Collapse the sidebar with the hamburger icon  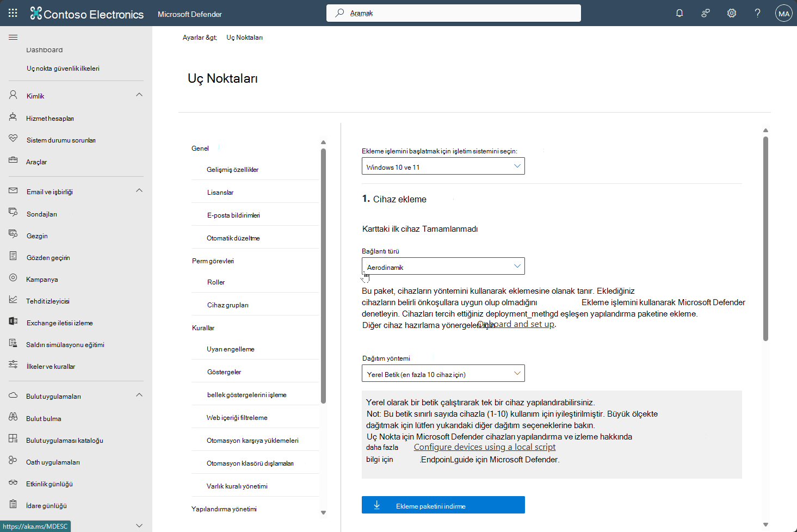[13, 38]
